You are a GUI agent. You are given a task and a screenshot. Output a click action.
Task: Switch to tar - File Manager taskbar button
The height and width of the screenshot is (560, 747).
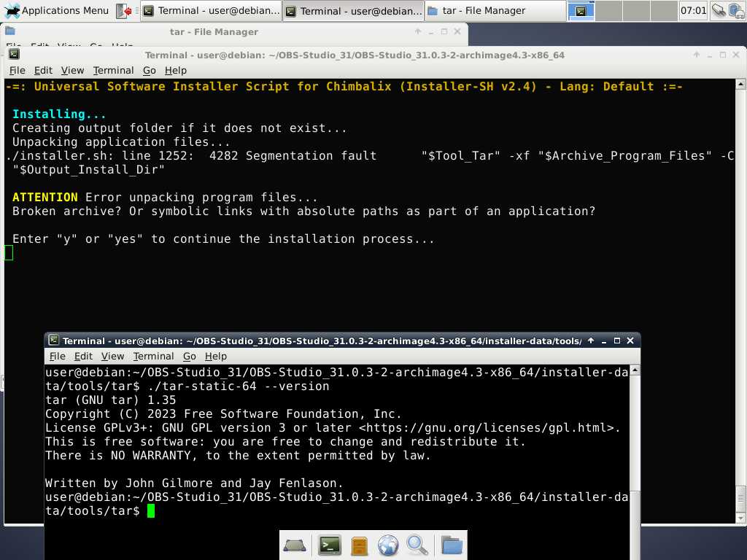(495, 11)
